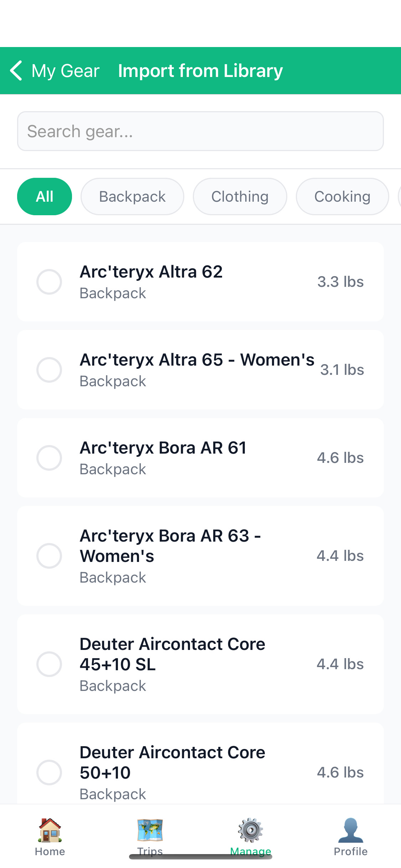Open the Home house icon
The height and width of the screenshot is (868, 401).
[50, 830]
